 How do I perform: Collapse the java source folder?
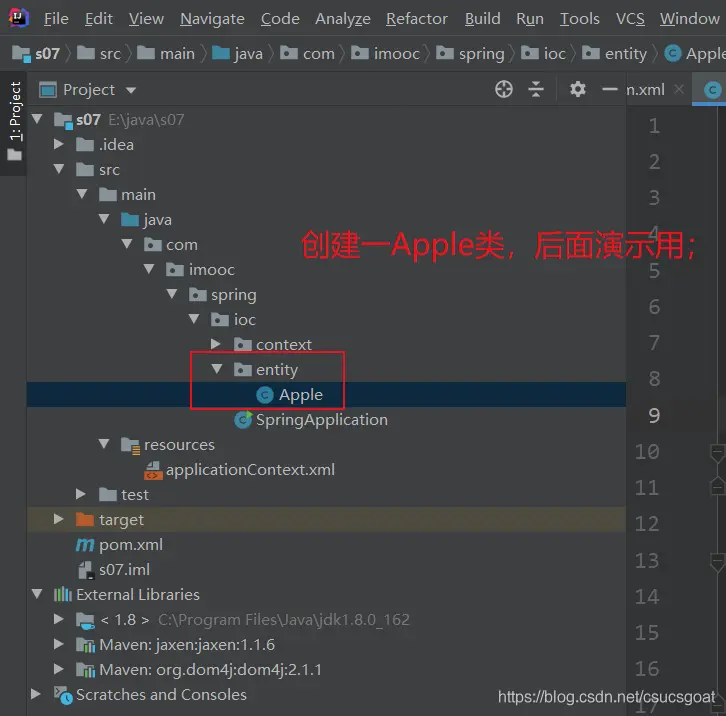pos(104,219)
